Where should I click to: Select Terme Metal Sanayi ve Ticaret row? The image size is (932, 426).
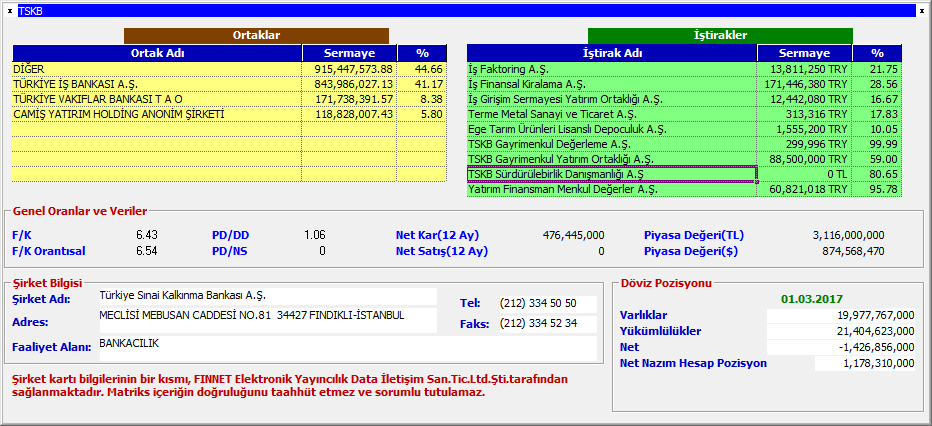(x=684, y=113)
